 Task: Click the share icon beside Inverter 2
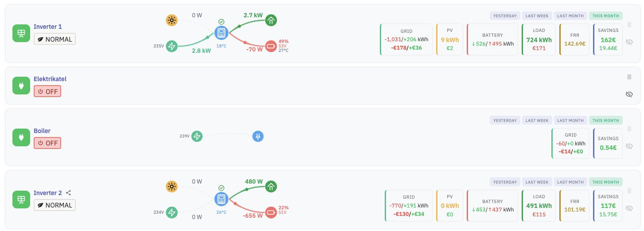(x=69, y=193)
